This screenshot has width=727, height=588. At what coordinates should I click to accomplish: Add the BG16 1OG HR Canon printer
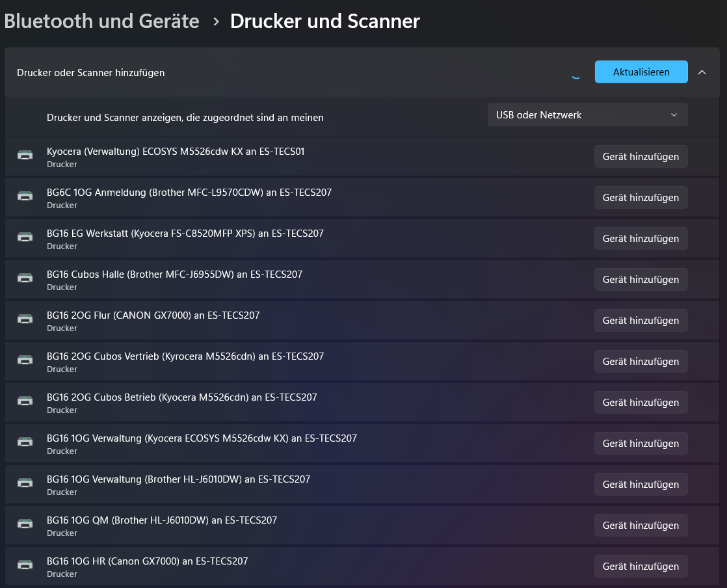[x=641, y=567]
